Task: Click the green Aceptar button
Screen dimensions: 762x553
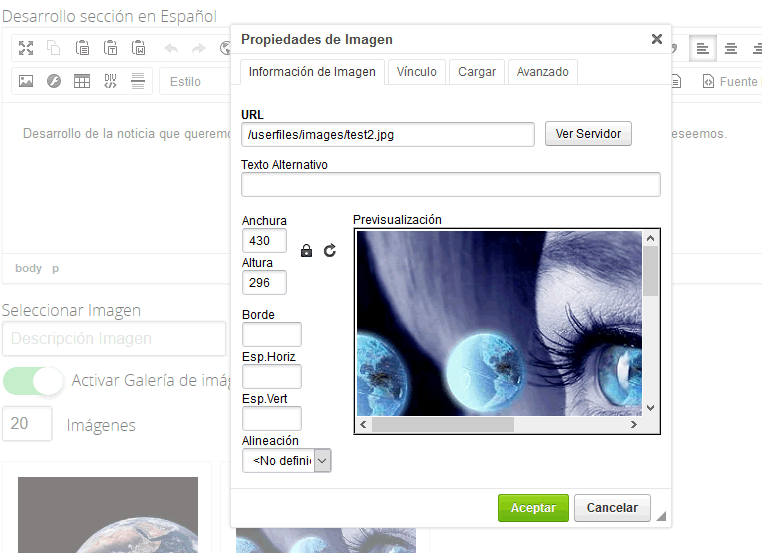Action: click(533, 508)
